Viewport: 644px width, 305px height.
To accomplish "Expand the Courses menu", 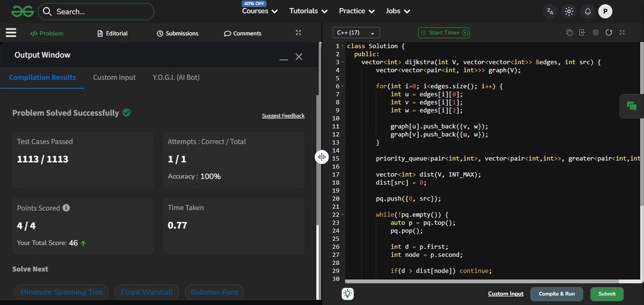I will coord(259,11).
